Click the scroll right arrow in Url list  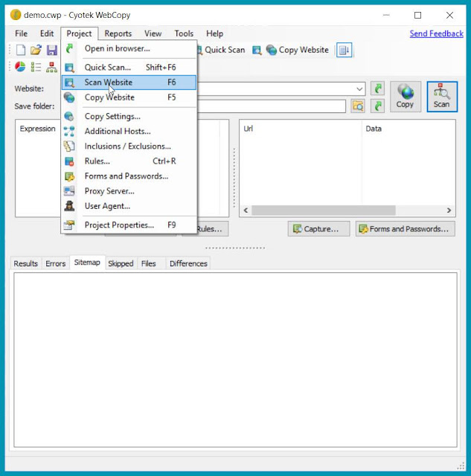[x=449, y=210]
